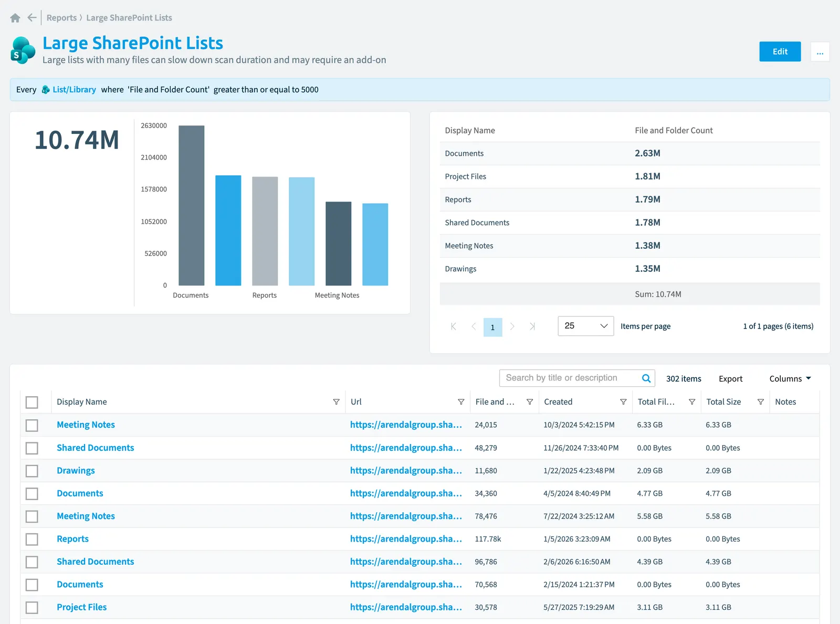Expand the Columns dropdown
Image resolution: width=840 pixels, height=624 pixels.
[x=790, y=379]
